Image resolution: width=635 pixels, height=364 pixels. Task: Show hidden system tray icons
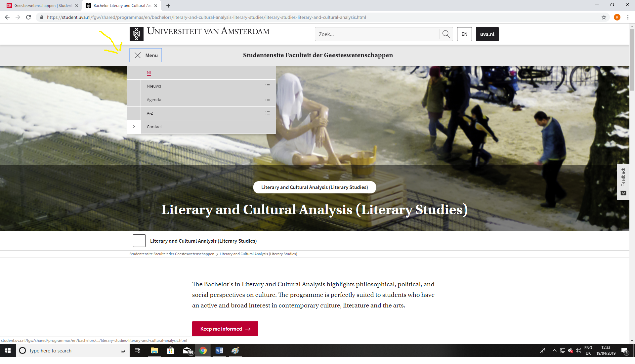click(554, 350)
